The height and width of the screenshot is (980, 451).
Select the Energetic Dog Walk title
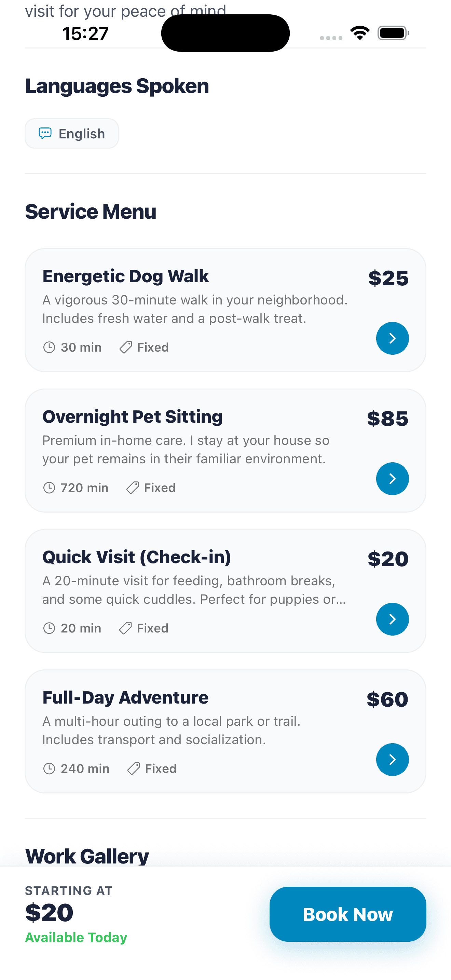click(125, 276)
